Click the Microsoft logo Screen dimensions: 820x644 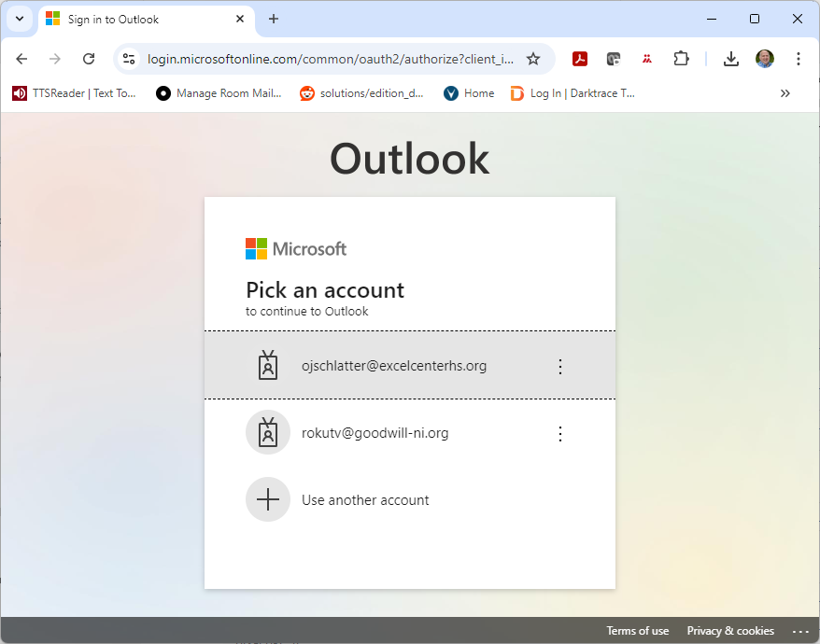[x=296, y=249]
